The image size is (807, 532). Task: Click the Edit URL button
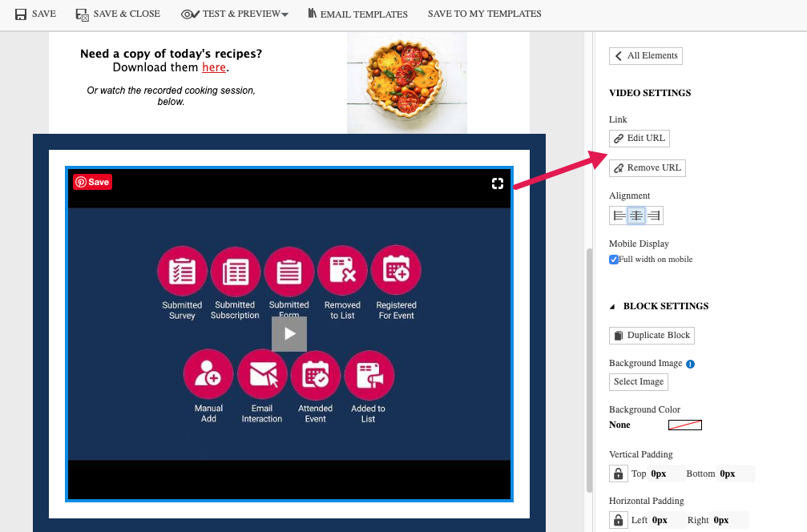pos(640,139)
